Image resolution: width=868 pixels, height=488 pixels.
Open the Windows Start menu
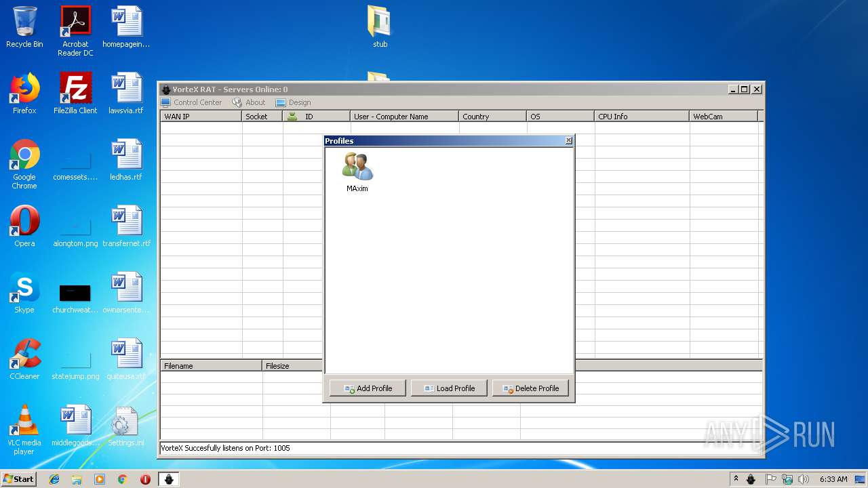pyautogui.click(x=19, y=479)
